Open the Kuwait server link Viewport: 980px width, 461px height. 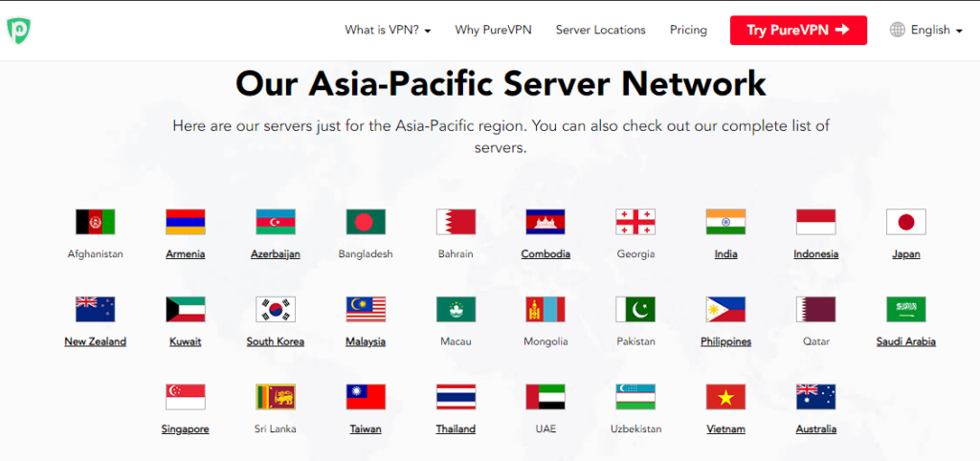[x=186, y=341]
